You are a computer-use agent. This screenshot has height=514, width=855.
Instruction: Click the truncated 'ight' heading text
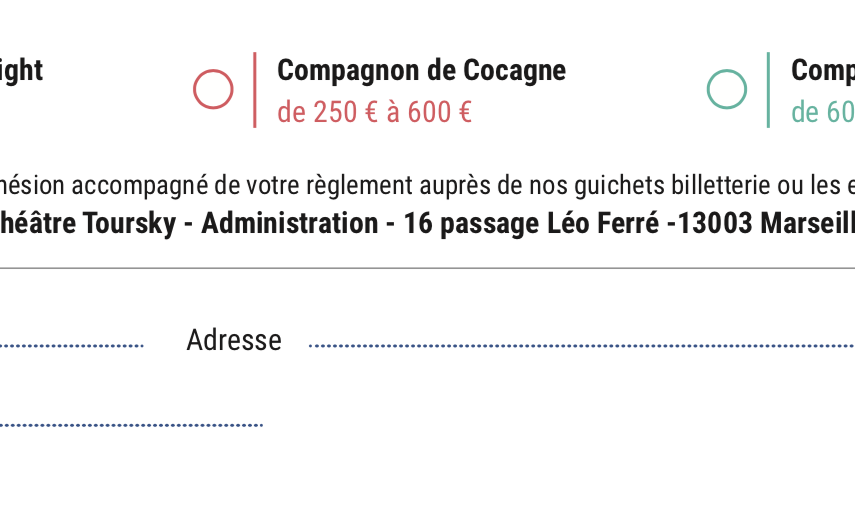tap(21, 70)
